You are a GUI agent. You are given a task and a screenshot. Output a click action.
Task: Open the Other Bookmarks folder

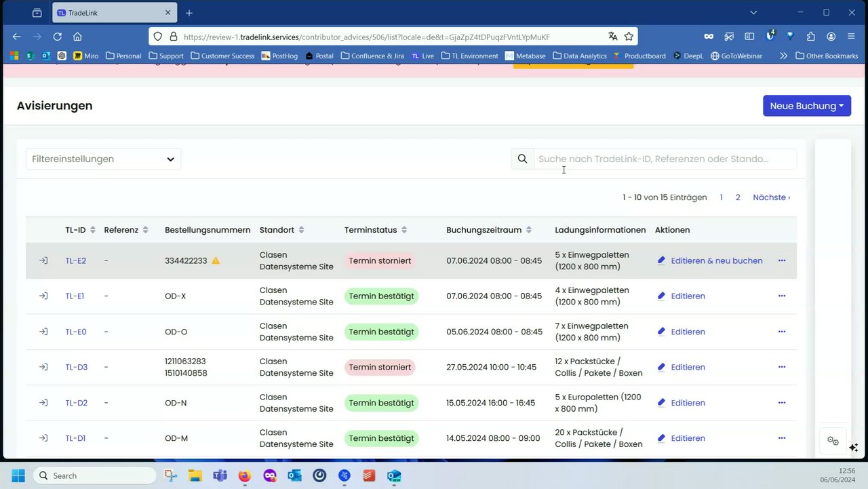(827, 56)
